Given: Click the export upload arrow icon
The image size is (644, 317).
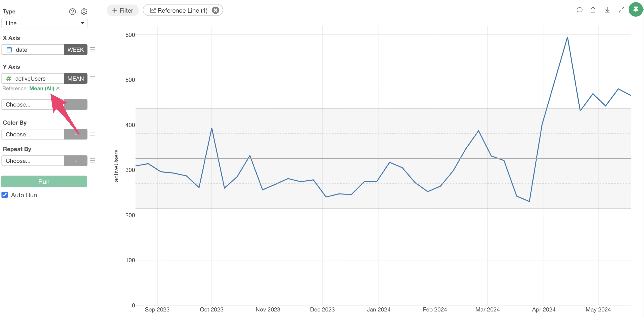Looking at the screenshot, I should click(593, 10).
